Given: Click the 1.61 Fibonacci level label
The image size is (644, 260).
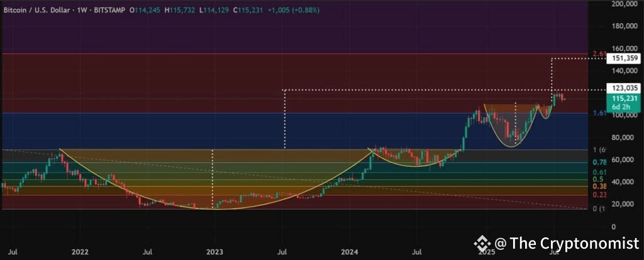Looking at the screenshot, I should (x=599, y=113).
